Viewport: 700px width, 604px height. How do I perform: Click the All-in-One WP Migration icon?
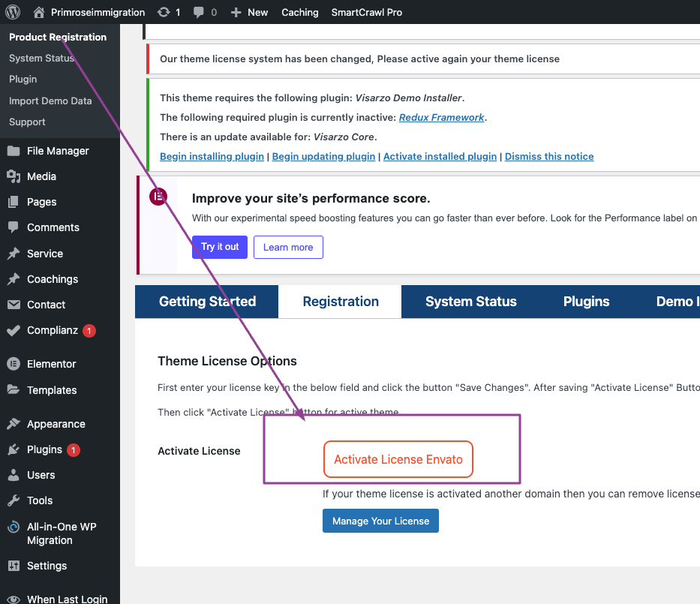[x=14, y=527]
